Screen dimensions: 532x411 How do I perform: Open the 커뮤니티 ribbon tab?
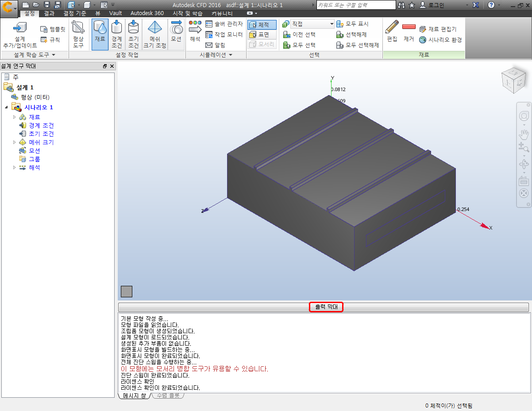click(x=222, y=13)
